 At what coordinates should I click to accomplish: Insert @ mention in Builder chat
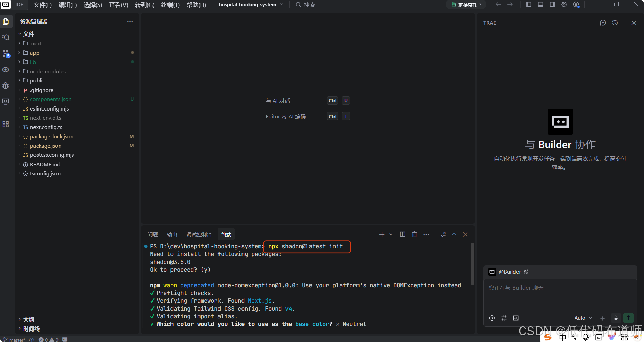tap(492, 318)
